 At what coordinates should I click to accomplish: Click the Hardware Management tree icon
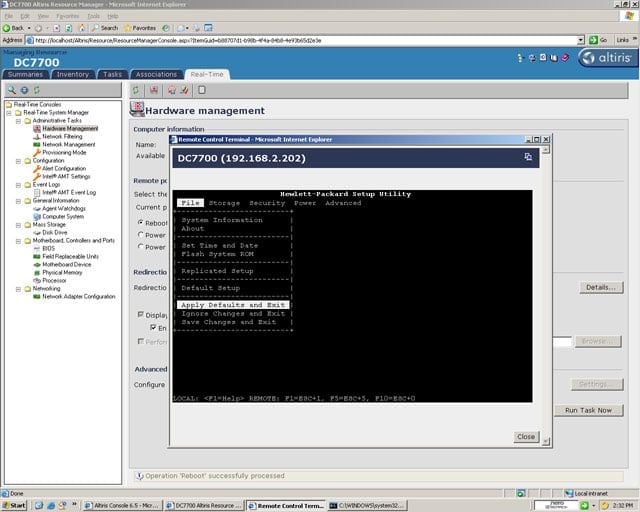(37, 128)
